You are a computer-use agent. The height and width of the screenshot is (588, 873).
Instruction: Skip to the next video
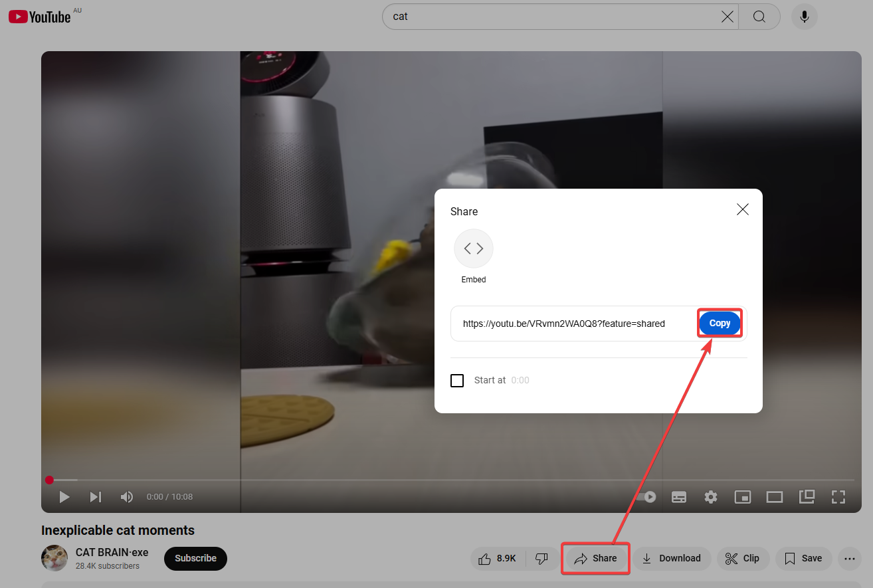tap(96, 497)
